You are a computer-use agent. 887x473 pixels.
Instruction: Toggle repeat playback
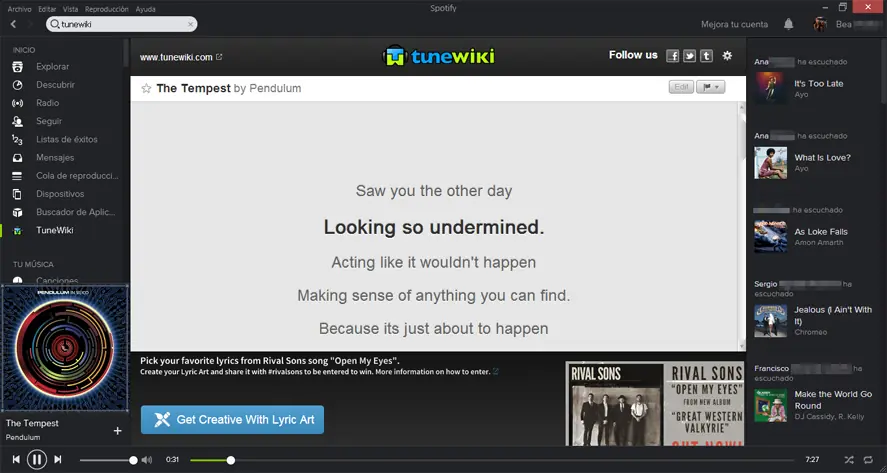pos(868,459)
